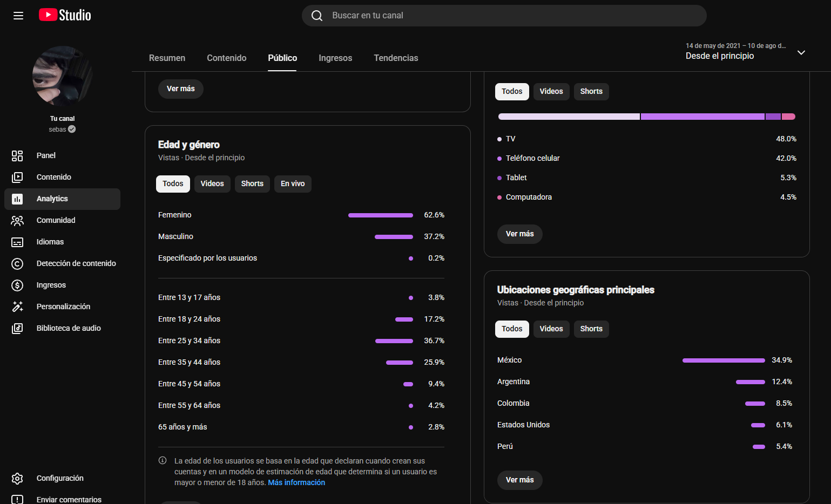Click the '65 años y más' row label
Image resolution: width=831 pixels, height=504 pixels.
[x=183, y=427]
